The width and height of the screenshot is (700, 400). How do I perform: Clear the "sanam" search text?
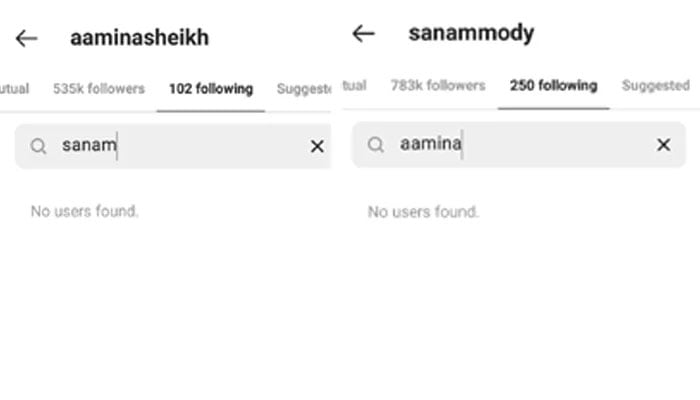(317, 147)
